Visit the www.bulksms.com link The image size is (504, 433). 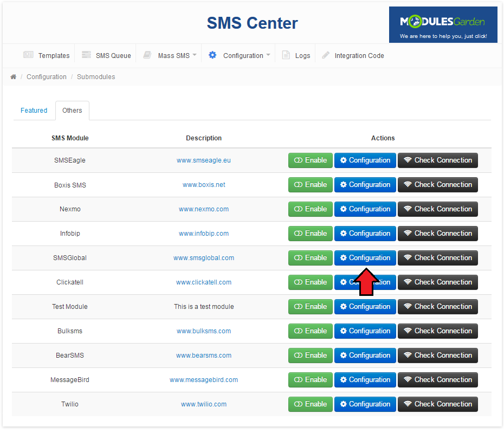coord(204,331)
